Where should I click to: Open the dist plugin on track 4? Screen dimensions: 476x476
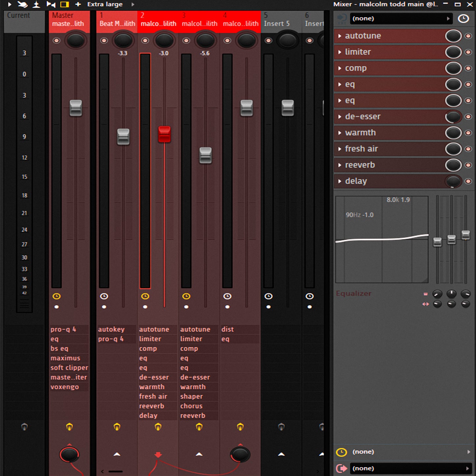point(240,329)
